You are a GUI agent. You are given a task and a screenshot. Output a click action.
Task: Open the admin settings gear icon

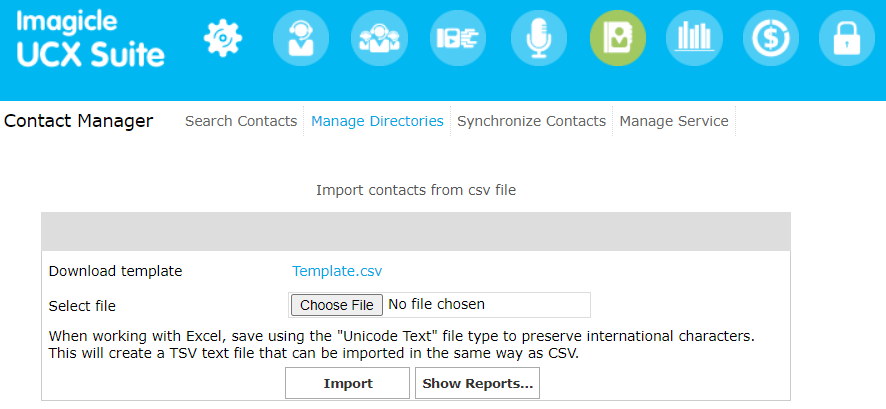pos(223,38)
